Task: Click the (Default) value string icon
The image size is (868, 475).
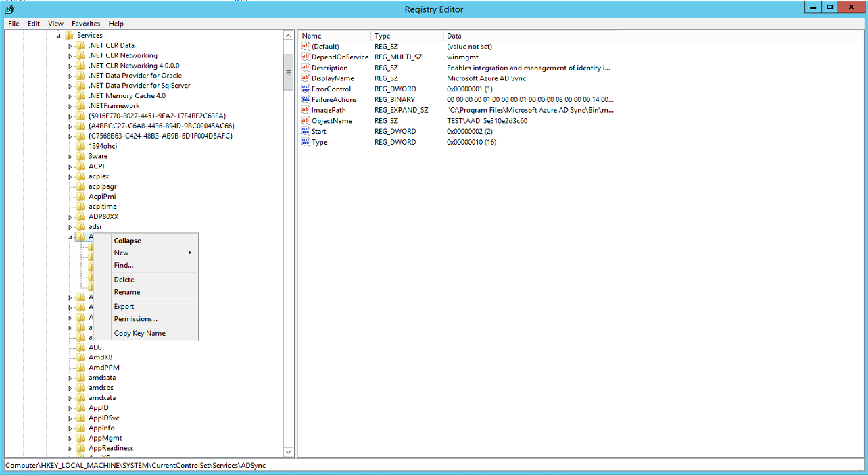Action: point(306,47)
